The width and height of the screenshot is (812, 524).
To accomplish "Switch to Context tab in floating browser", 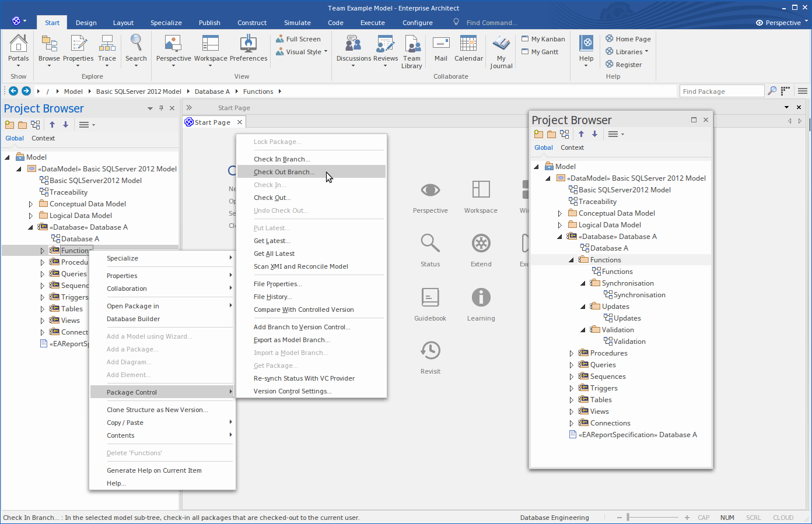I will tap(572, 147).
